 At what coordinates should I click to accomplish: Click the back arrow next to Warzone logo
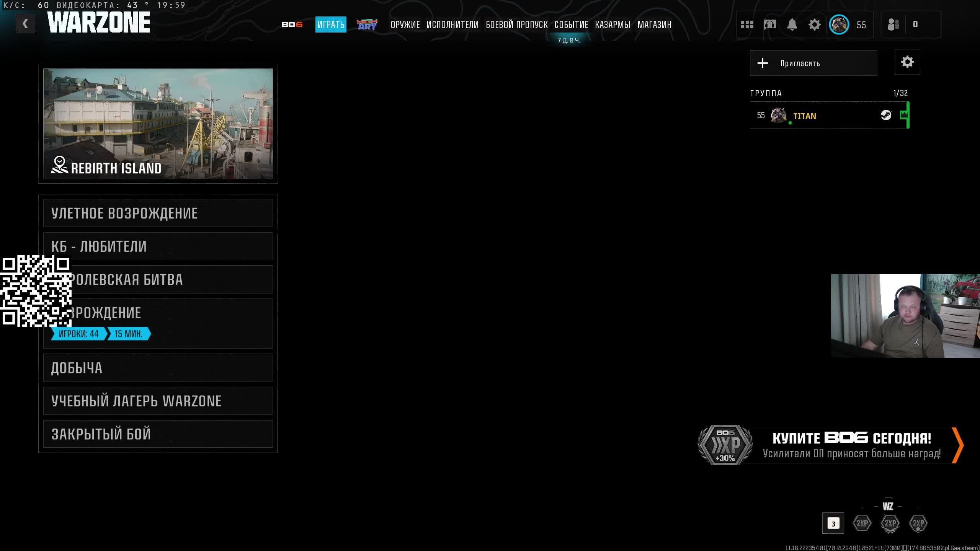(25, 24)
